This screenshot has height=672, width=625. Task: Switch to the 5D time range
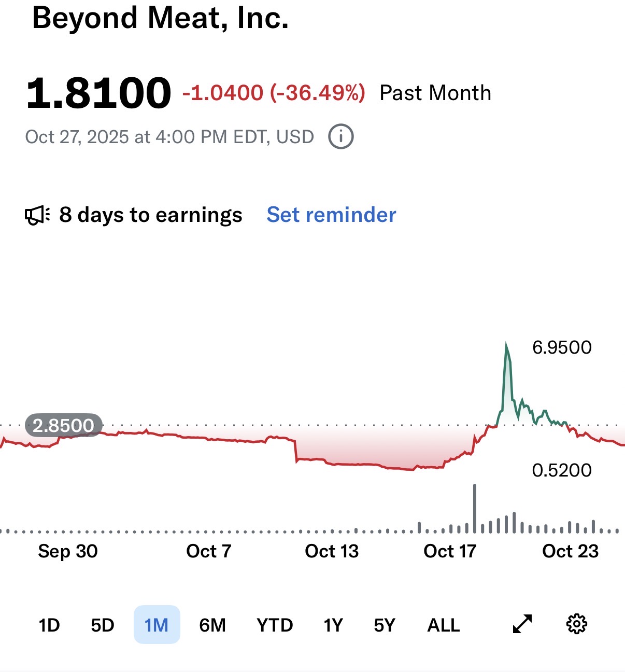tap(103, 625)
